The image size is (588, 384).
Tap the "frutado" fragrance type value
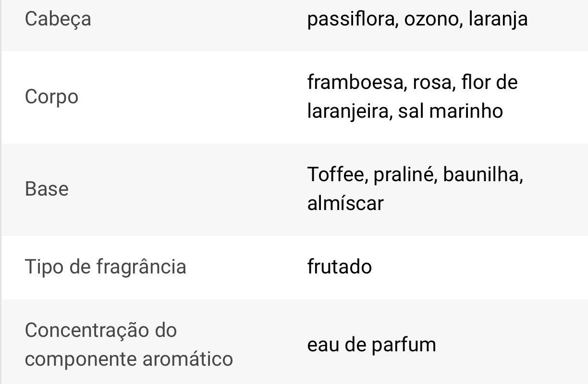(x=339, y=267)
